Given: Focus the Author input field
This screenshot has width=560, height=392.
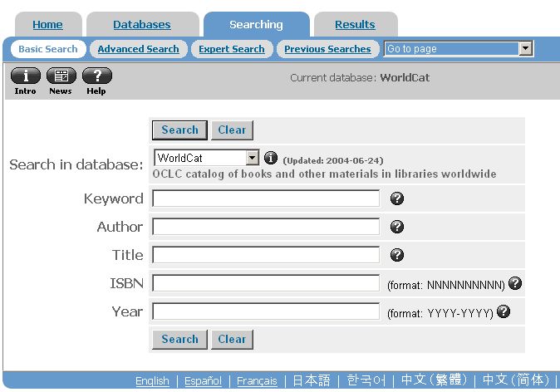Looking at the screenshot, I should pos(266,227).
